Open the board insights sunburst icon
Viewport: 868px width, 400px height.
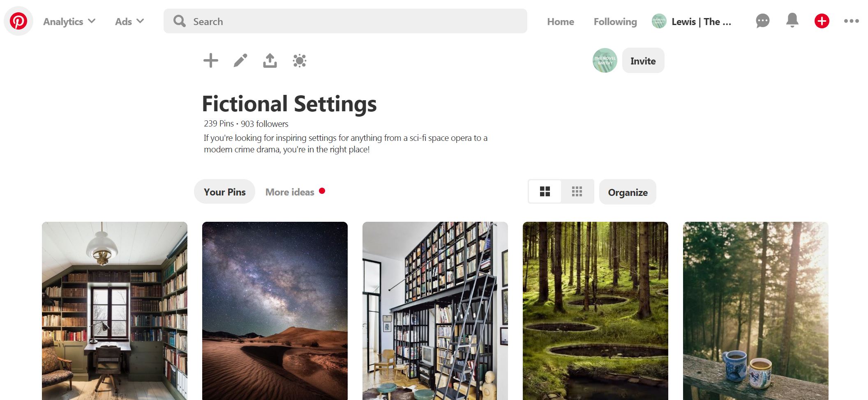pos(300,61)
